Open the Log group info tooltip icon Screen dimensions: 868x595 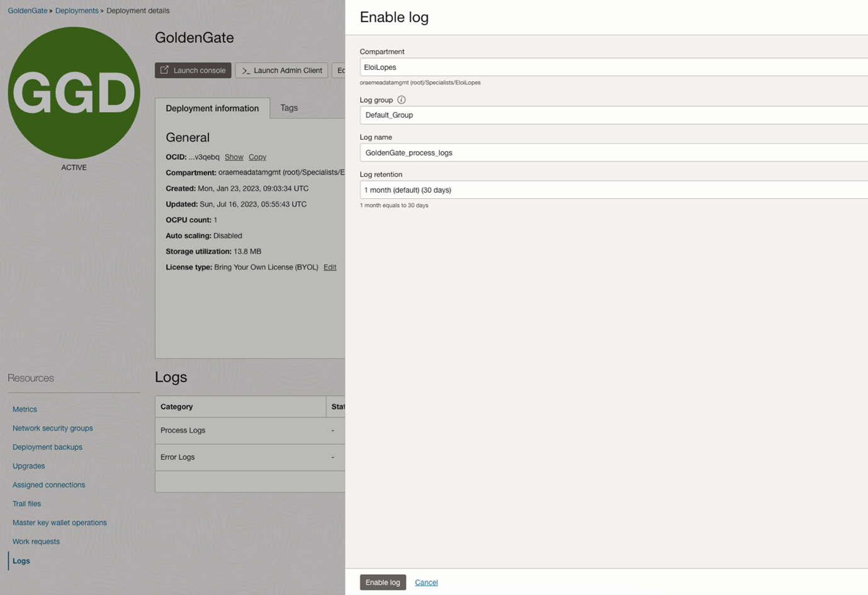point(402,99)
